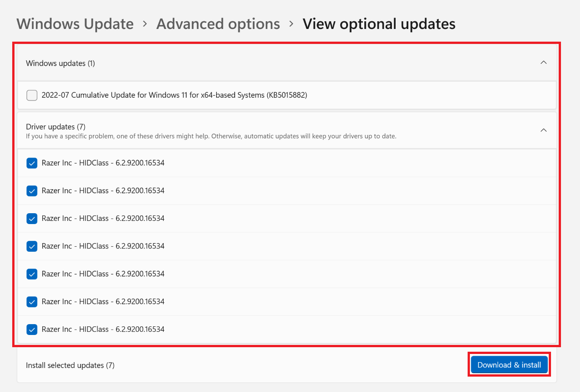Uncheck the last Razer Inc HIDClass driver checkbox

(32, 330)
